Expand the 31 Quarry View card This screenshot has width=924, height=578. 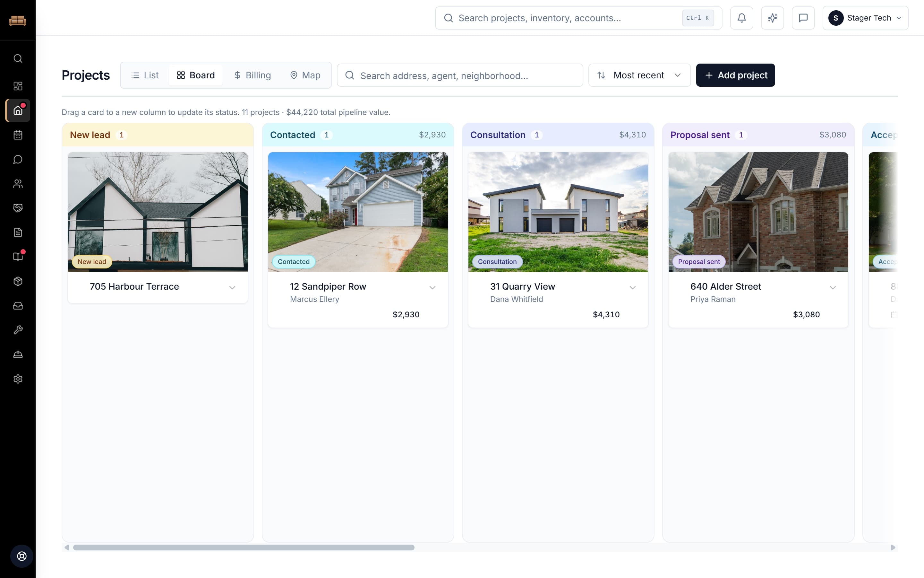[632, 287]
